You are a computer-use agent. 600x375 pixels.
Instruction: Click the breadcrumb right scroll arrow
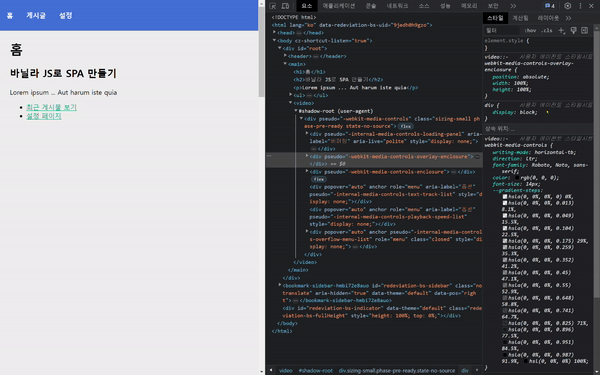coord(477,370)
